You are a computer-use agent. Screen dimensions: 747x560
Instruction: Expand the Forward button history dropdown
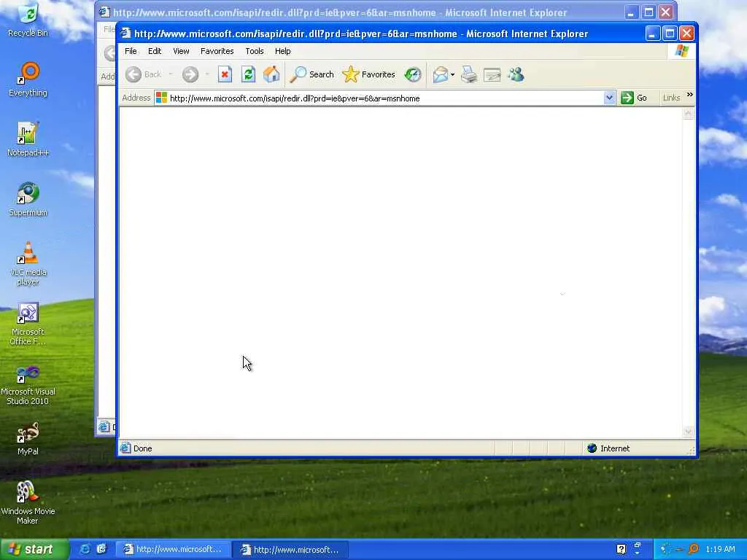click(206, 74)
